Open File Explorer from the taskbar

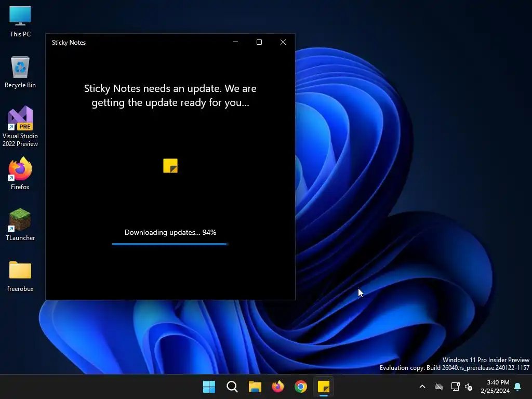coord(255,387)
